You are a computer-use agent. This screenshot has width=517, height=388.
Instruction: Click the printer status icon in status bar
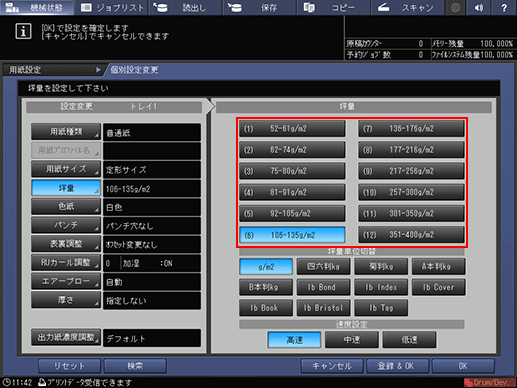[42, 382]
